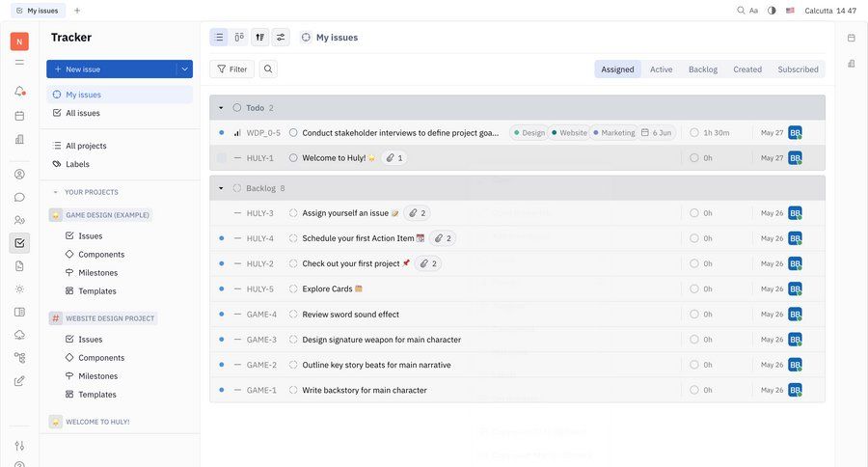Switch to the Subscribed tab
This screenshot has height=467, width=868.
[798, 69]
